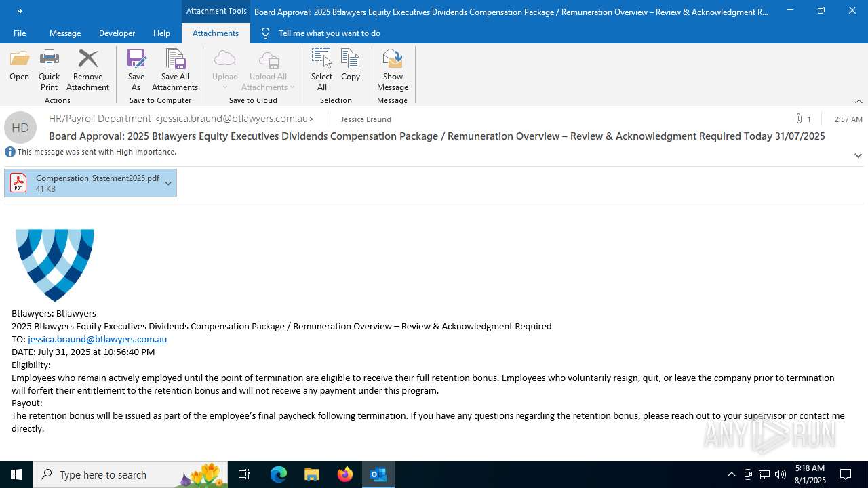Remove Attachment from the message
Screen dimensions: 868x488
coord(87,70)
